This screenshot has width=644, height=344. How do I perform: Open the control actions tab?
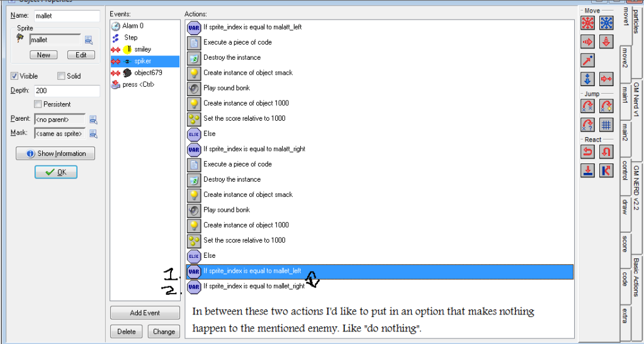(x=624, y=176)
